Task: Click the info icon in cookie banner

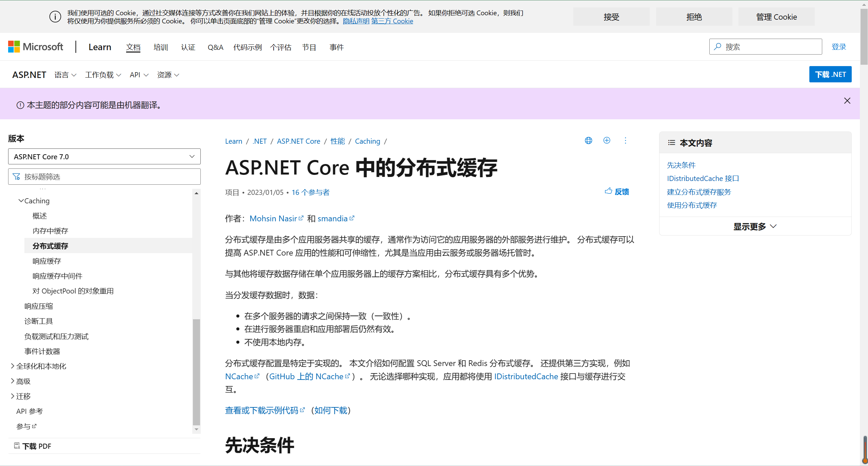Action: [x=55, y=17]
